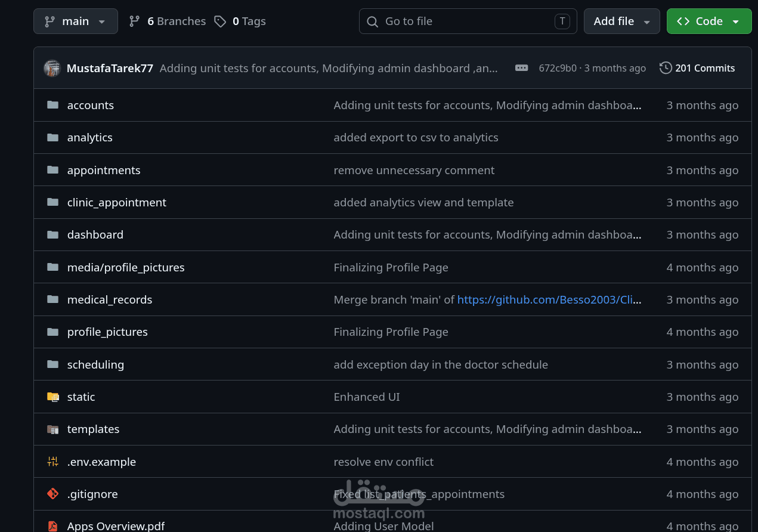
Task: Open commit hash 672c9b0
Action: click(x=558, y=68)
